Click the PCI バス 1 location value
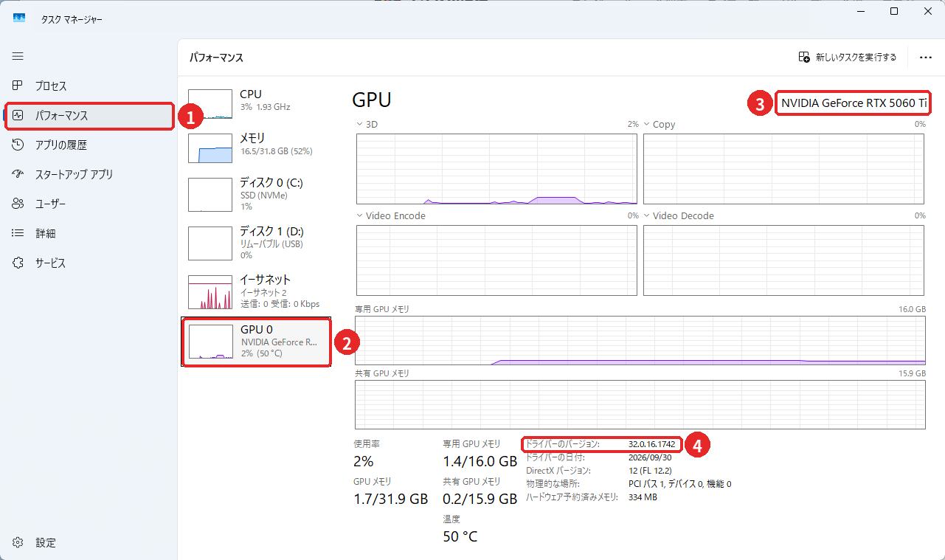The image size is (945, 560). pyautogui.click(x=680, y=484)
